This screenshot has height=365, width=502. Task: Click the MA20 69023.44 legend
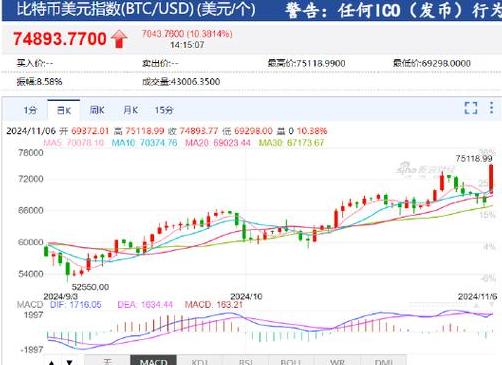pos(218,143)
